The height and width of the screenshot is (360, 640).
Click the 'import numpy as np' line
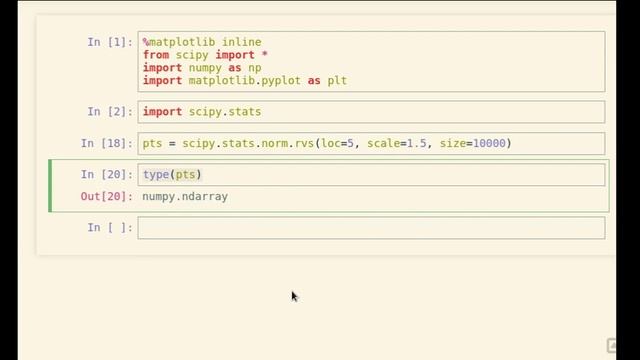202,68
